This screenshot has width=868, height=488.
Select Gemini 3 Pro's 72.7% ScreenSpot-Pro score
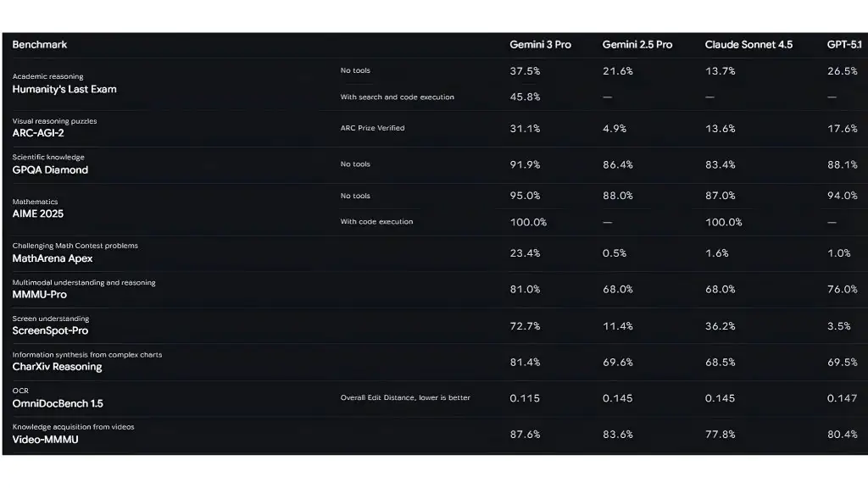tap(525, 326)
